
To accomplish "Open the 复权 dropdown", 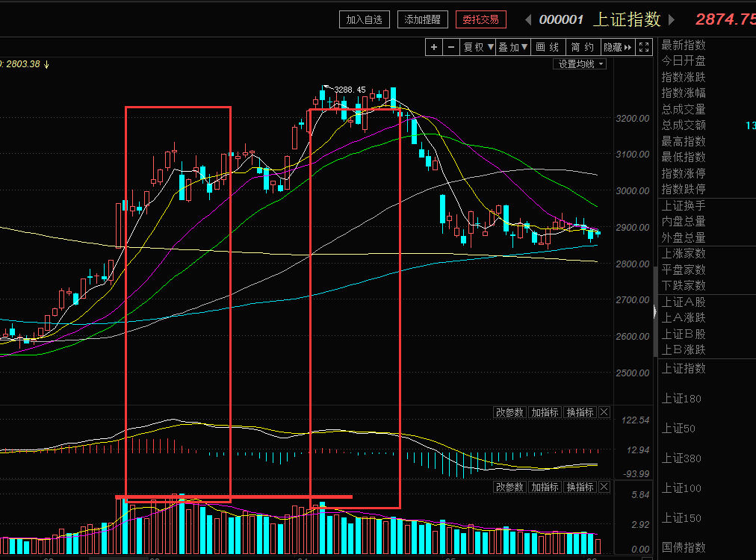I will click(478, 47).
